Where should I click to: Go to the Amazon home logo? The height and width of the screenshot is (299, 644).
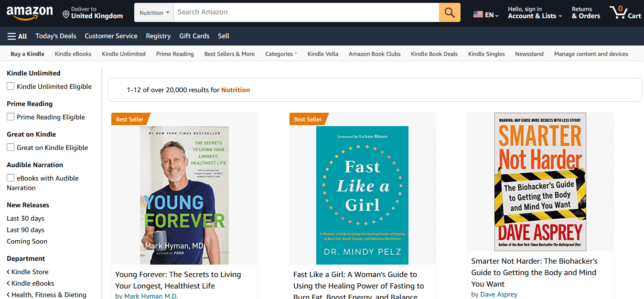(x=30, y=13)
